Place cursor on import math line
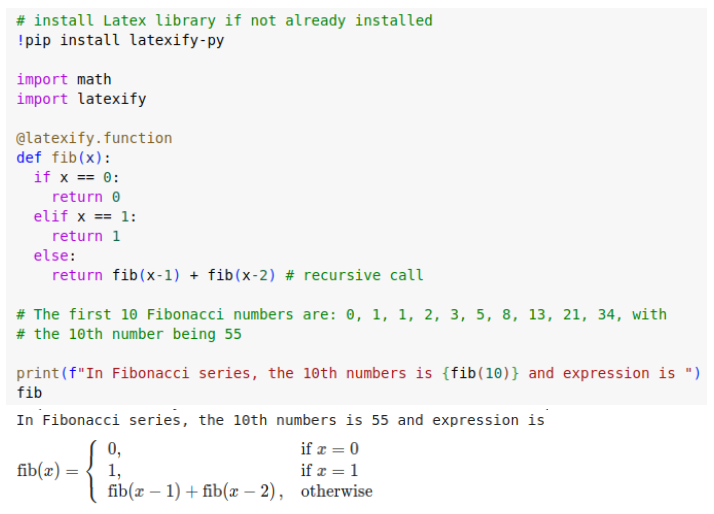 point(64,79)
